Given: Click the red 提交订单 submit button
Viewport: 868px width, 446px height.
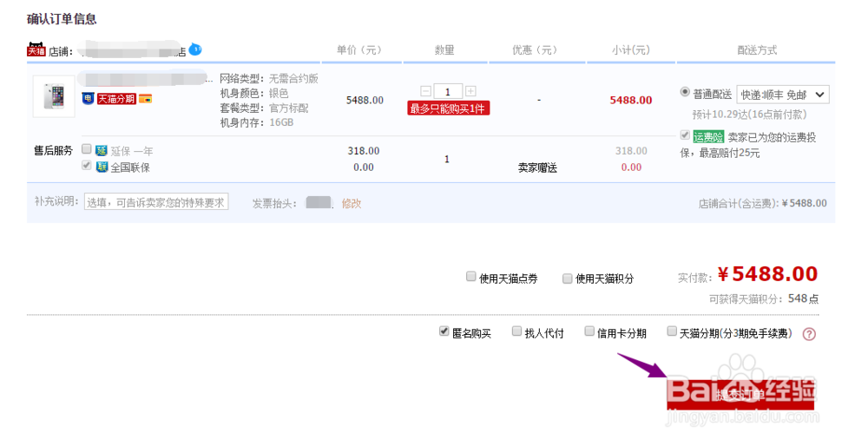Looking at the screenshot, I should point(740,393).
